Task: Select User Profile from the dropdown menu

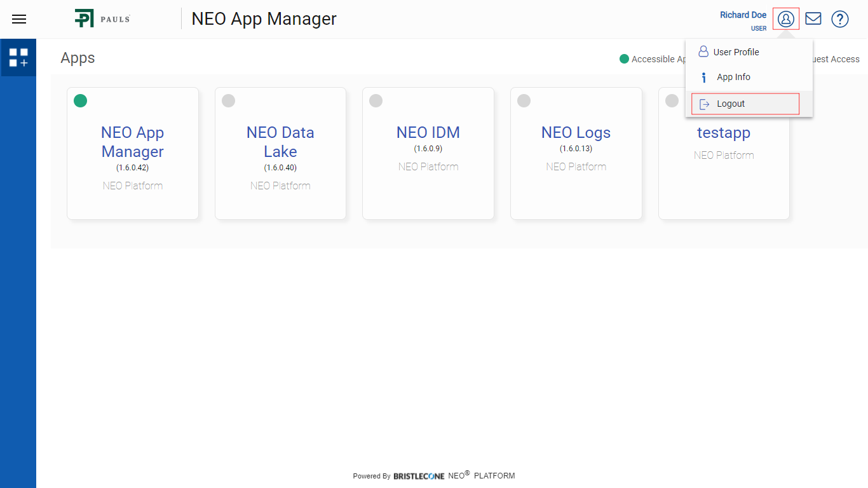Action: coord(749,52)
